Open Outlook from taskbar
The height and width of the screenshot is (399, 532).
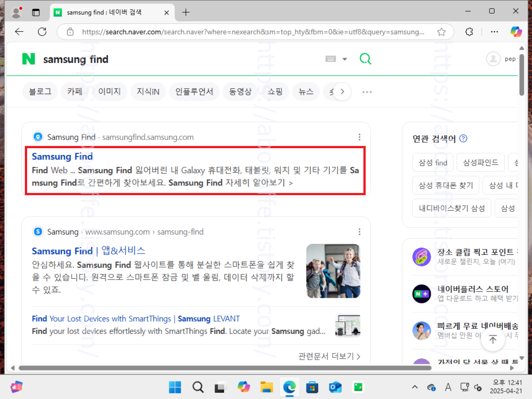click(335, 387)
